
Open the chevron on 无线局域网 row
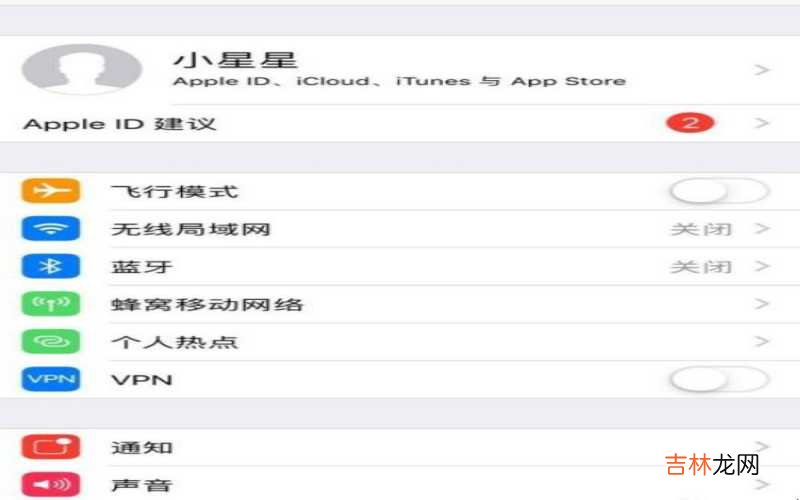762,229
